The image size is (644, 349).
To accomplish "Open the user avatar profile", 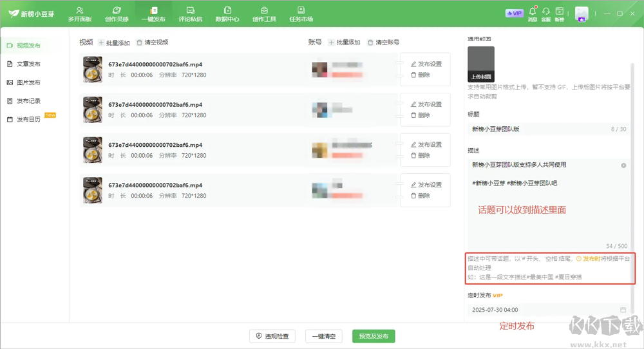I will tap(582, 14).
